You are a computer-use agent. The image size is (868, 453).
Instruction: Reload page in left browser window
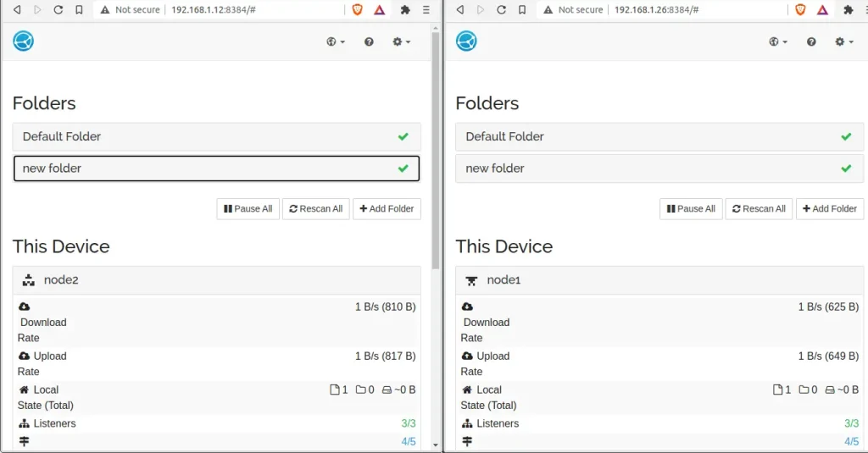click(x=58, y=9)
